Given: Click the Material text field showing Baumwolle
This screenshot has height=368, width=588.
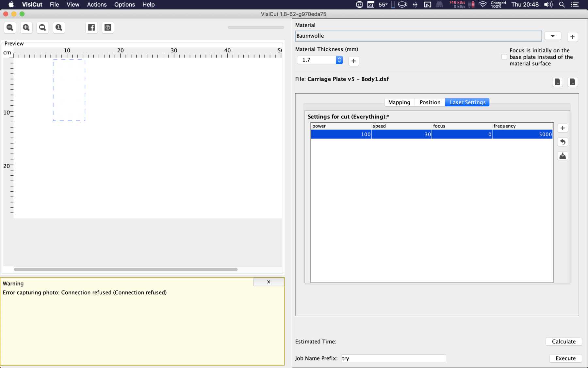Looking at the screenshot, I should click(x=418, y=36).
